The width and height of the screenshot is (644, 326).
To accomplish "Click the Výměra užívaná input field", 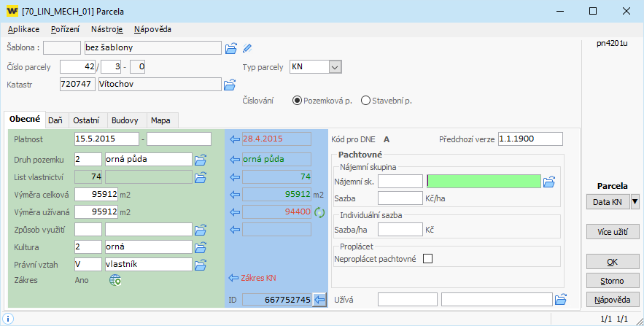I will (96, 211).
